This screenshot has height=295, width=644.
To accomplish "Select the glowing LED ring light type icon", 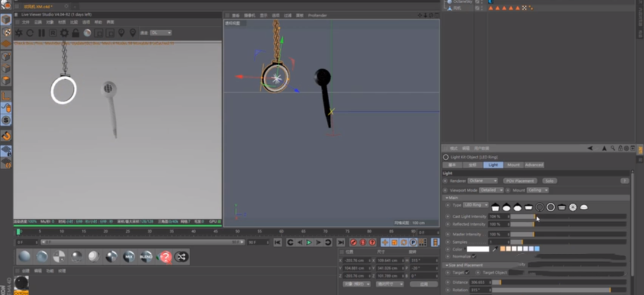I will (x=550, y=207).
